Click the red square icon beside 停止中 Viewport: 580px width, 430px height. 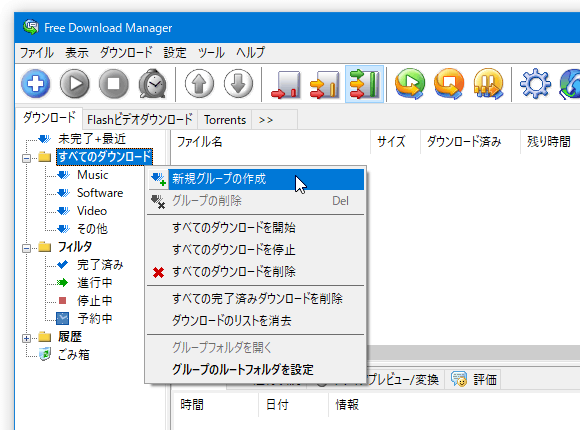[63, 300]
